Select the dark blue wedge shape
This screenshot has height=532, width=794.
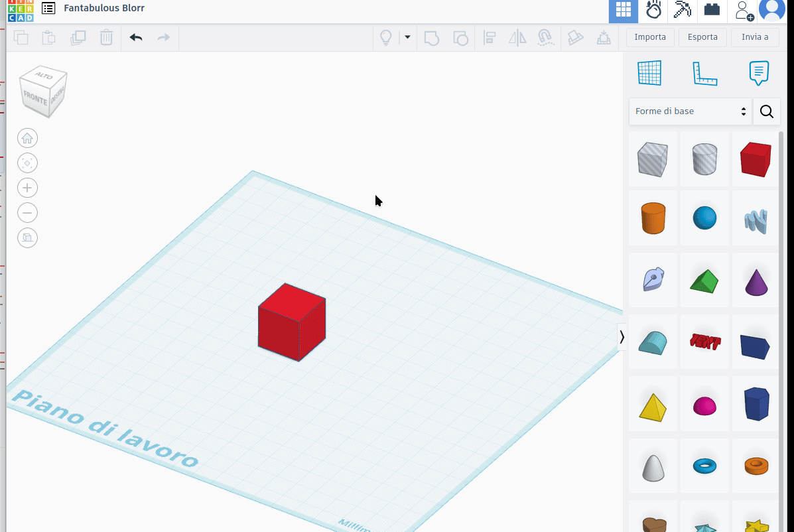756,346
